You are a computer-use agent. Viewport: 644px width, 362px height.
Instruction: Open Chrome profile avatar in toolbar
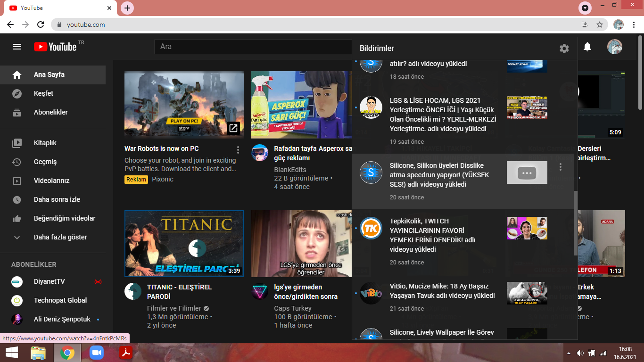(619, 25)
